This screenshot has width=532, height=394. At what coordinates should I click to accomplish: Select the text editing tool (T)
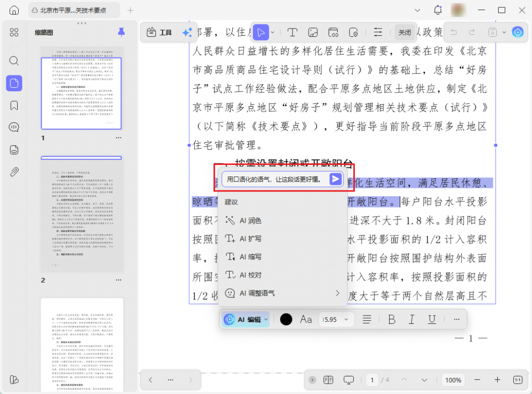pos(292,32)
